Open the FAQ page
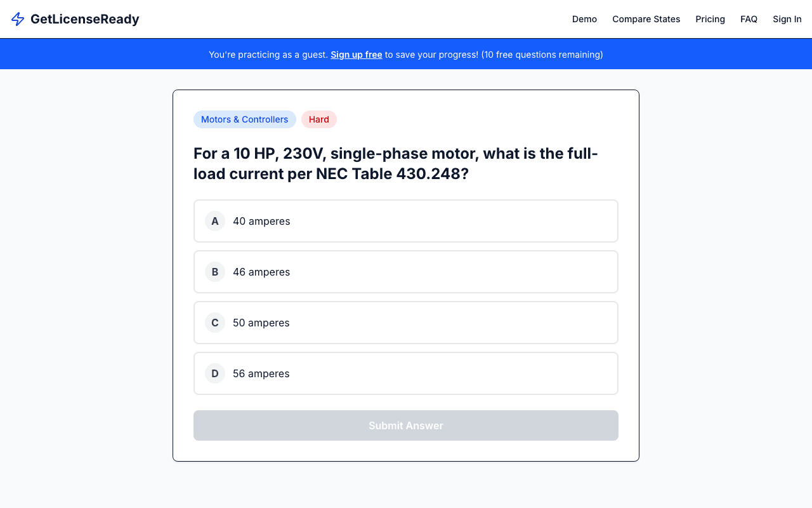This screenshot has width=812, height=508. (749, 19)
